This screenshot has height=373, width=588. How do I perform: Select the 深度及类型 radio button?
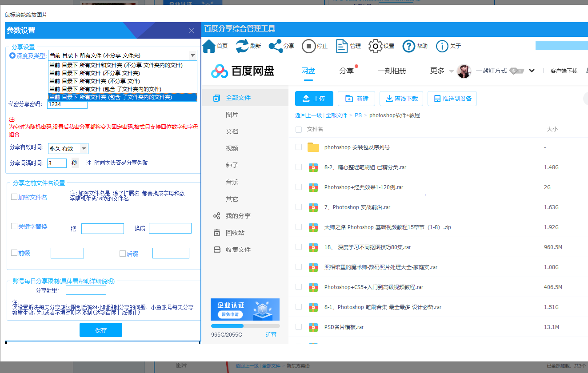tap(12, 56)
